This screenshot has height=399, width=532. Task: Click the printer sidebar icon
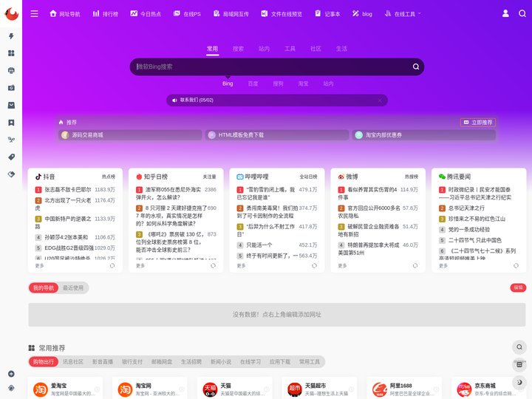(11, 71)
